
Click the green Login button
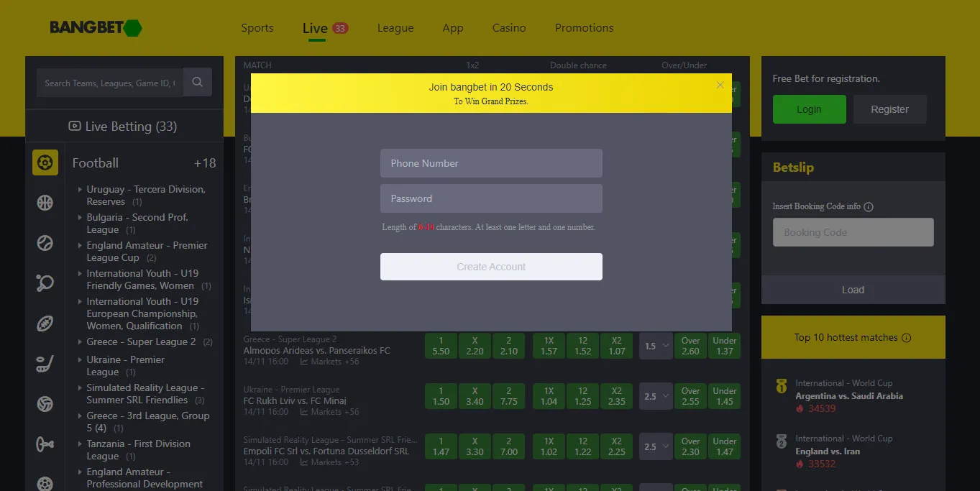pyautogui.click(x=809, y=109)
